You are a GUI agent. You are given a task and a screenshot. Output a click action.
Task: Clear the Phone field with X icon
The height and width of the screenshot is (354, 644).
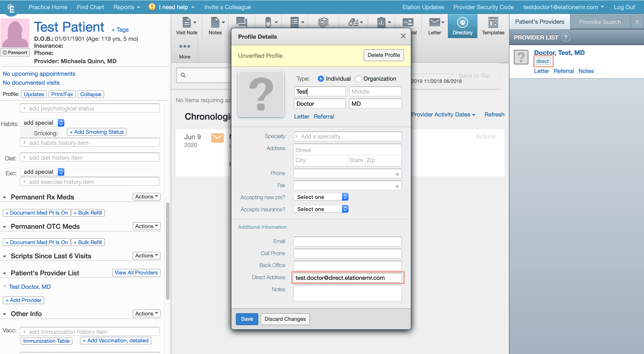pos(397,174)
